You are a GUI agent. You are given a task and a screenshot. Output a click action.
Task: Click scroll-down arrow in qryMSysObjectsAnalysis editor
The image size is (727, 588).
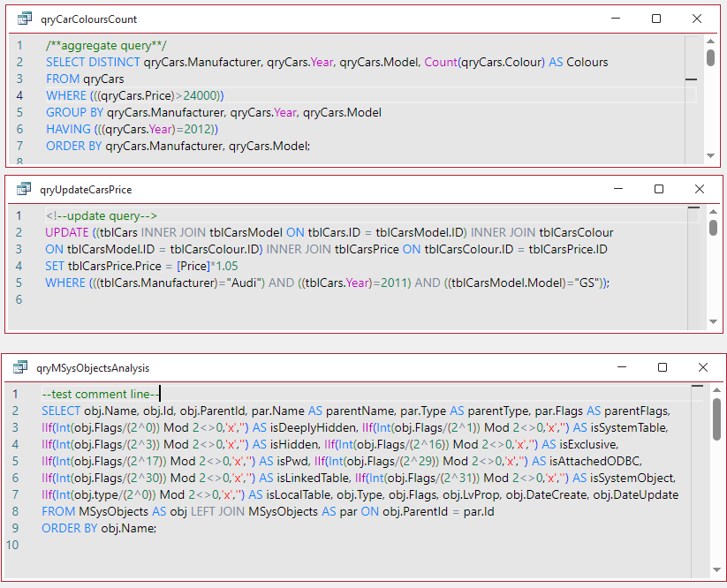(716, 570)
